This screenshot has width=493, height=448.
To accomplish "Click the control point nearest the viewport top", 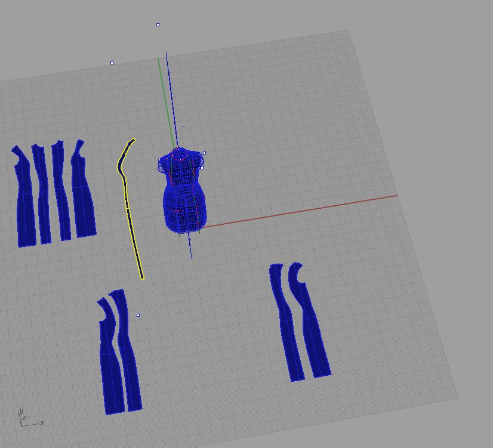I will point(158,24).
